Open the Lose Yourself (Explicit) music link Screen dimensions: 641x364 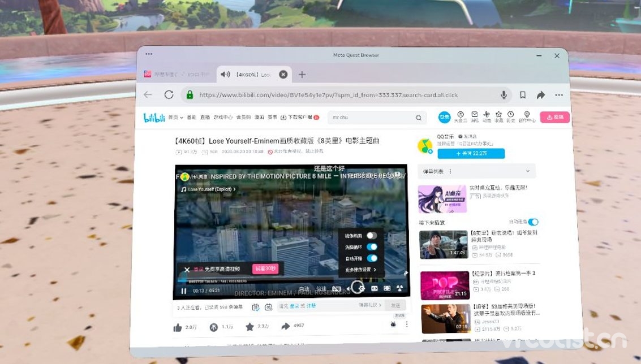(x=209, y=189)
